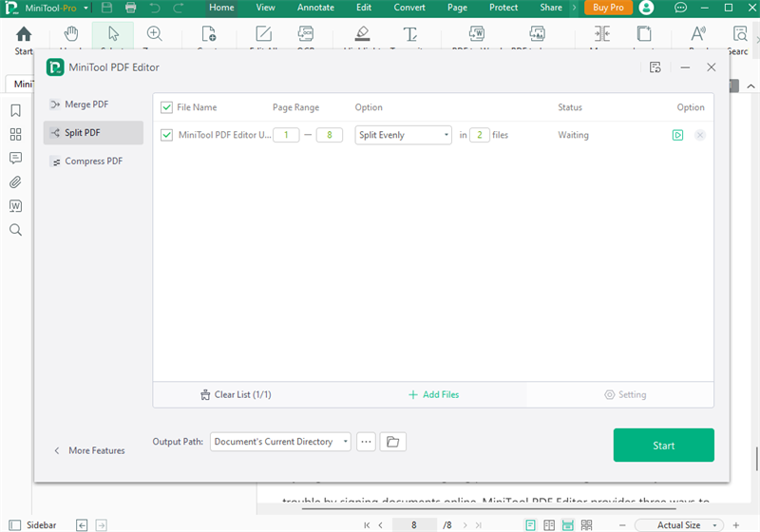Collapse the ribbon with the up chevron
Viewport: 760px width, 532px height.
point(750,86)
